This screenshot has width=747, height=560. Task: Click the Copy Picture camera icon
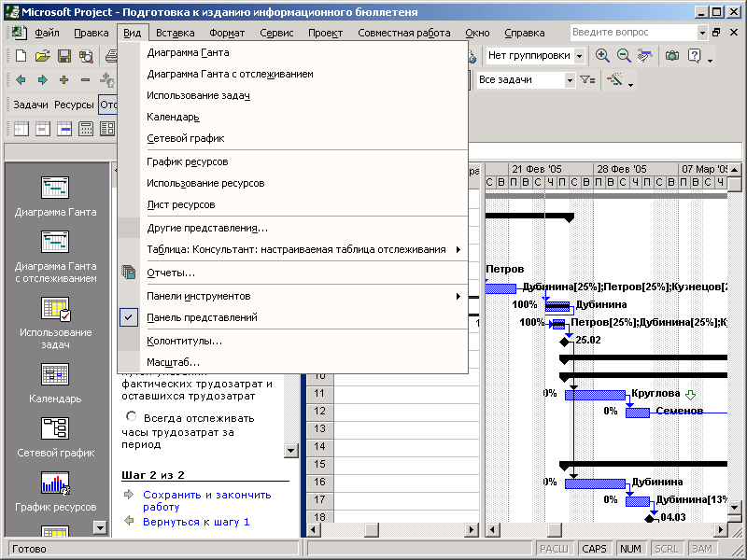672,56
